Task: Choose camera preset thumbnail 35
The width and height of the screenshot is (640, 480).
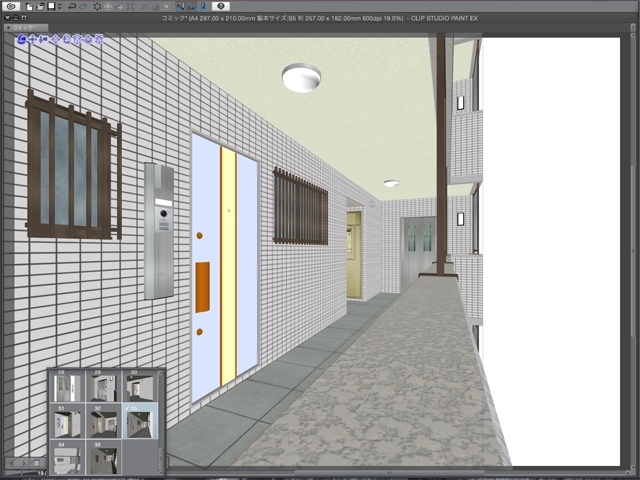Action: tap(103, 457)
